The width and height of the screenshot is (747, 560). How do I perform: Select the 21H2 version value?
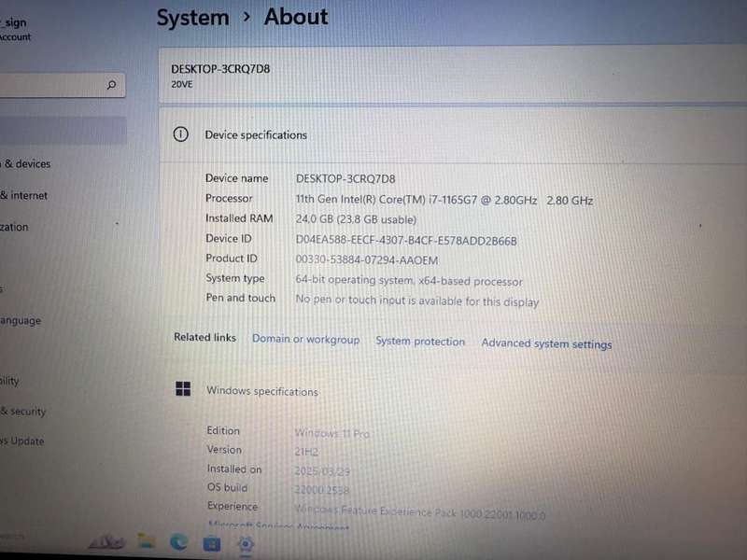point(306,452)
